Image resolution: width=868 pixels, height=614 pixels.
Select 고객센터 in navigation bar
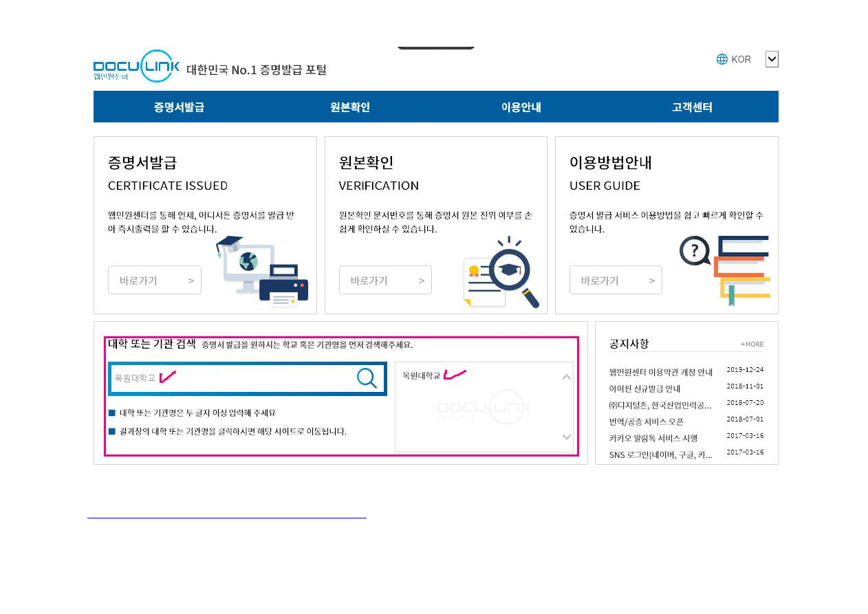(x=692, y=107)
